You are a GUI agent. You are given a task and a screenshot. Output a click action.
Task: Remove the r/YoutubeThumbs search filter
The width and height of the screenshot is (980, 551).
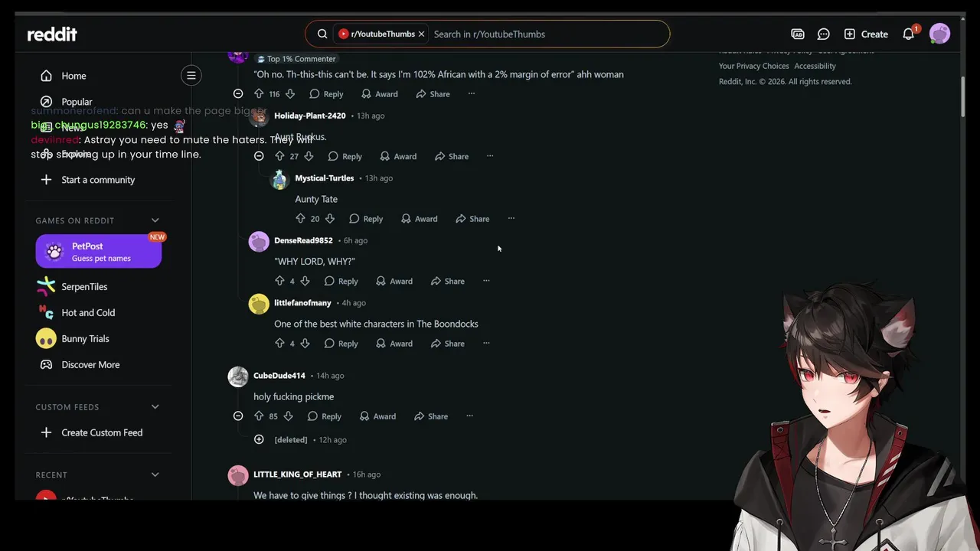pos(421,34)
